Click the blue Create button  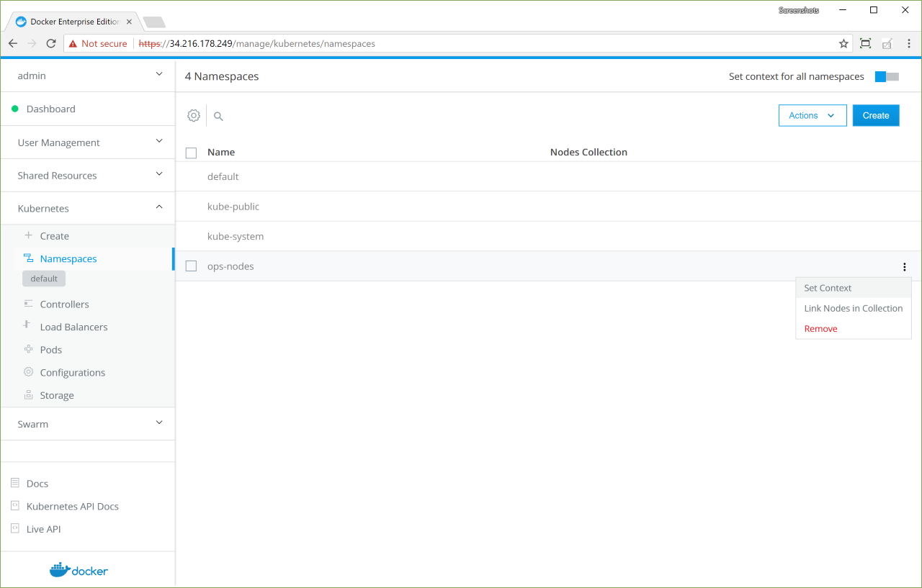pos(875,115)
